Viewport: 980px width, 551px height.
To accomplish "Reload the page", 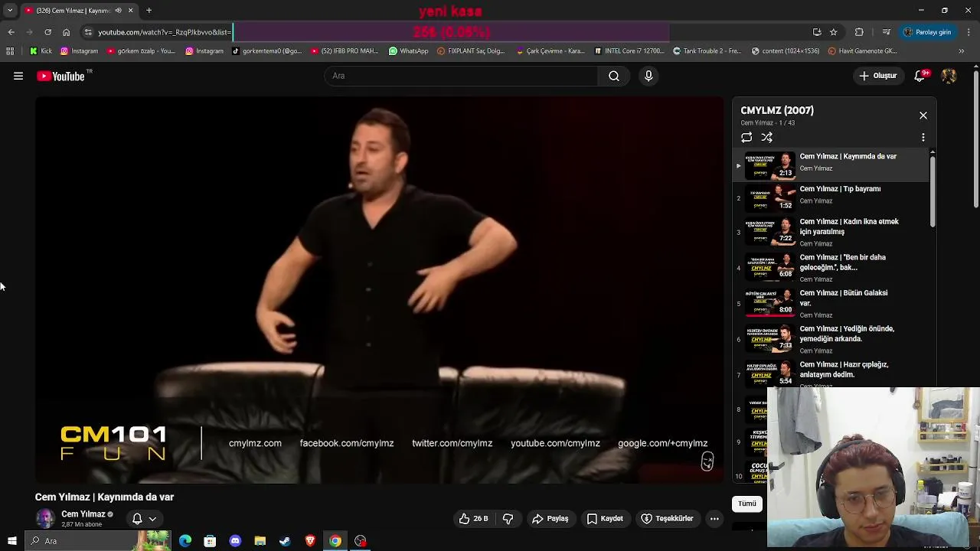I will point(47,32).
